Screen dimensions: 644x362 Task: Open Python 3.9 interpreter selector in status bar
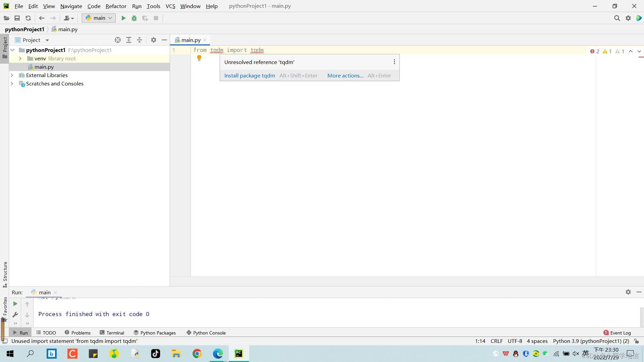pos(591,341)
